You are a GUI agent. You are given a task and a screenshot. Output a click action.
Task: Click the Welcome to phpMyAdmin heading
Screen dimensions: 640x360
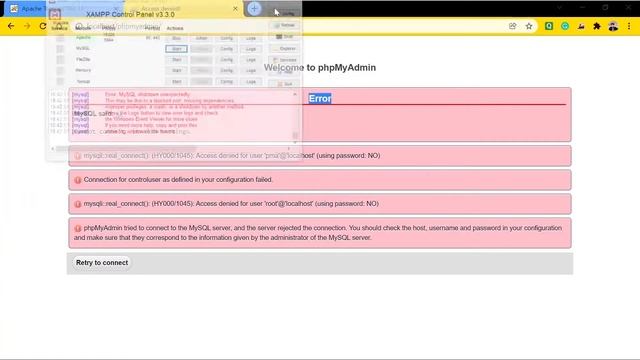tap(320, 68)
